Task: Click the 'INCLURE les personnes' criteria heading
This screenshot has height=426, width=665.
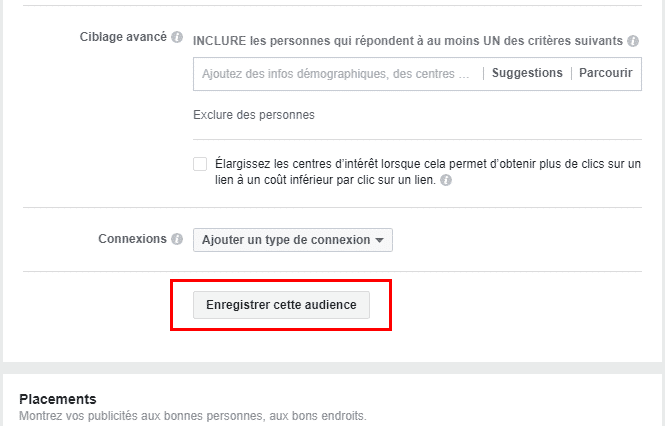Action: tap(408, 41)
